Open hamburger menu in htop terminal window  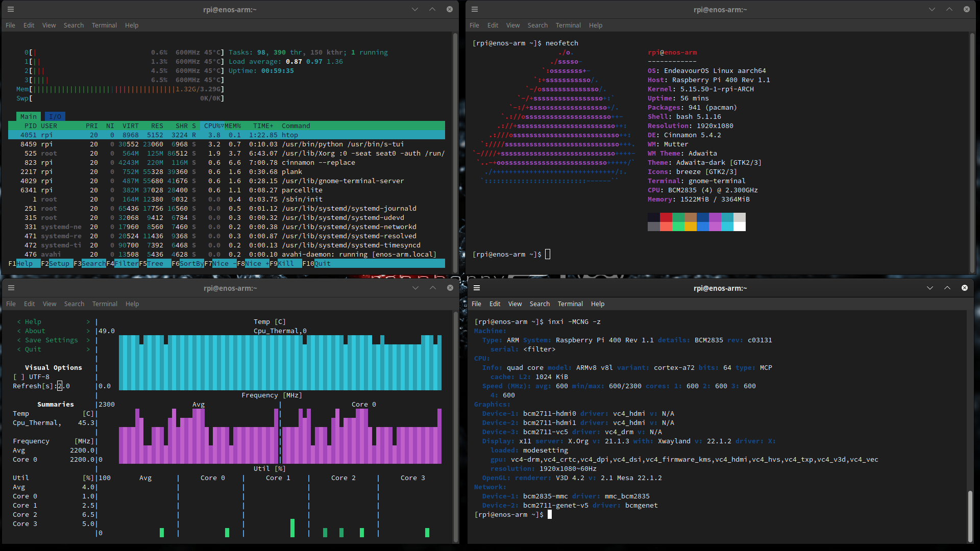11,9
